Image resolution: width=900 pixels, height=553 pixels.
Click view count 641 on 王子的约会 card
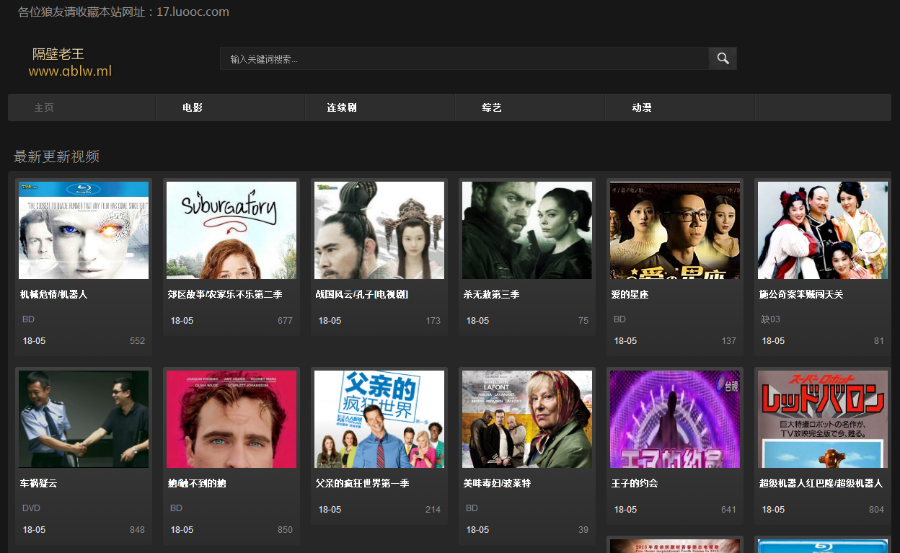(728, 510)
